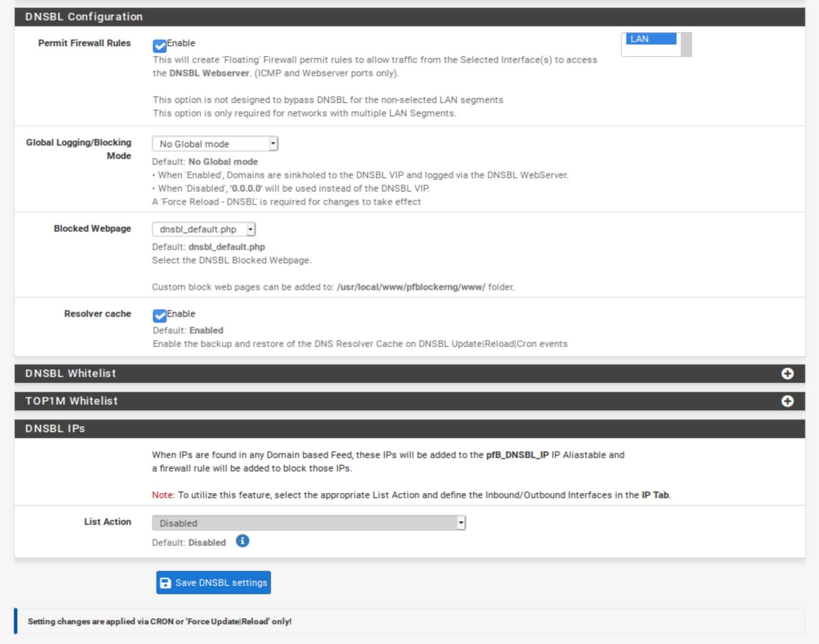Click the /usr/local/www/pfblockerng/www/ path text
The image size is (819, 644).
(411, 287)
